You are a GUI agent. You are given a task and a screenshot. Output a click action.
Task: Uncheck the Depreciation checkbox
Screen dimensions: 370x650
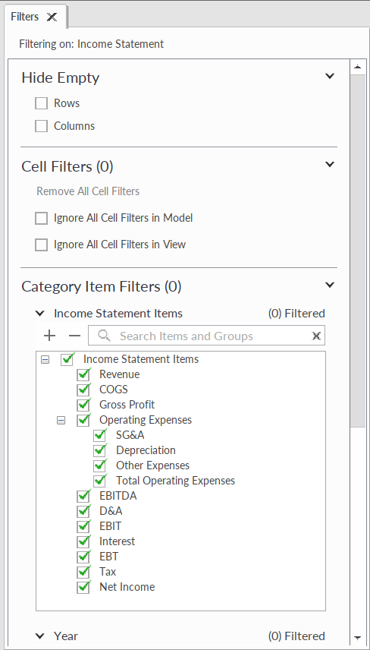pos(100,451)
